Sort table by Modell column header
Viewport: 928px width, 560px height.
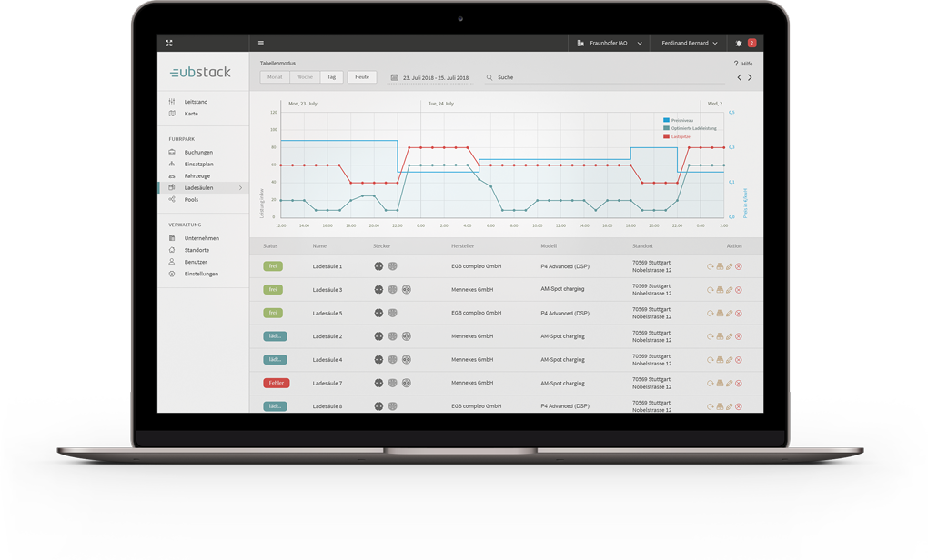549,246
